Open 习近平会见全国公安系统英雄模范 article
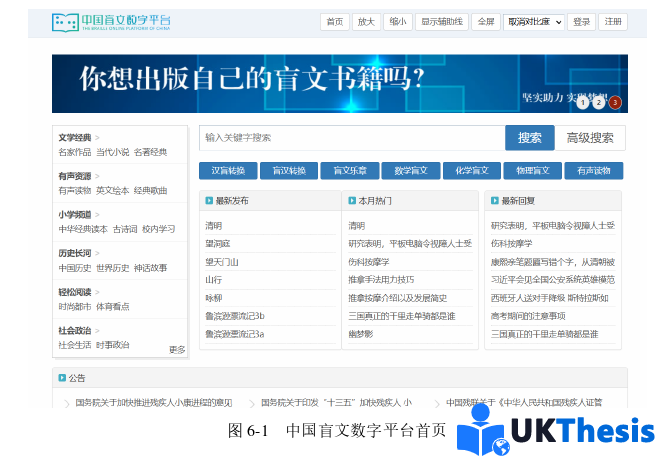The height and width of the screenshot is (456, 667). [553, 280]
